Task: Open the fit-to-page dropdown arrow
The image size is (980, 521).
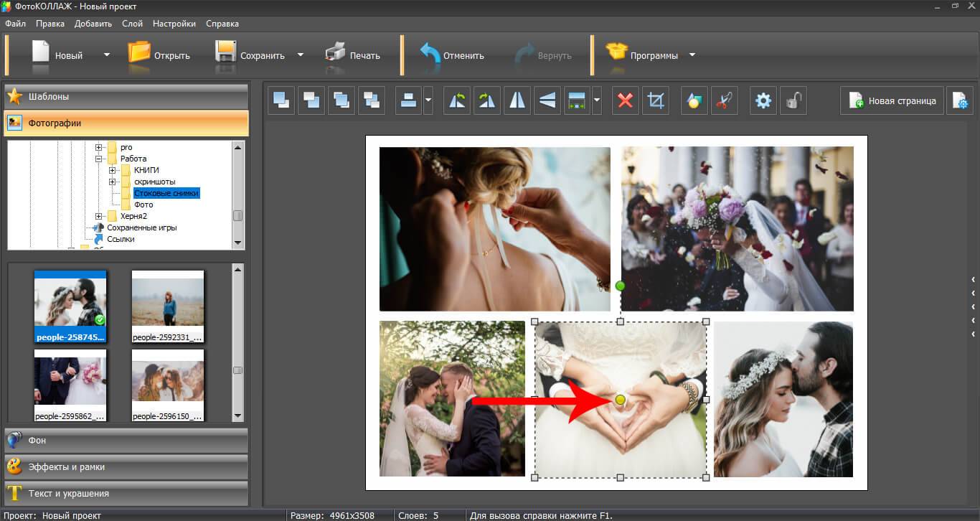Action: 597,100
